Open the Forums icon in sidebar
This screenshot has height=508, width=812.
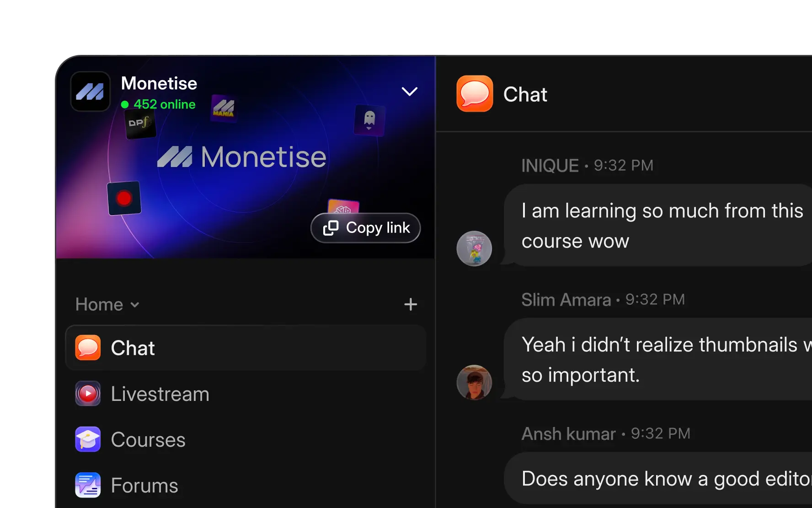[87, 485]
